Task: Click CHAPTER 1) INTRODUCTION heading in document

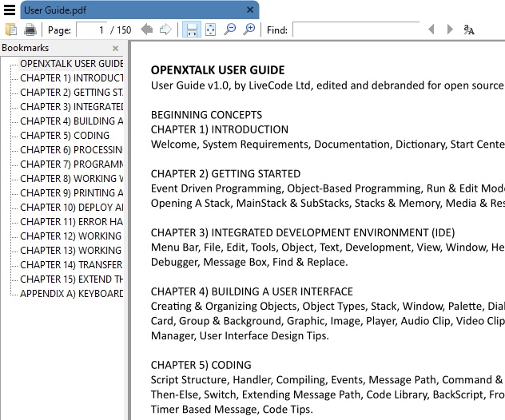Action: tap(219, 129)
